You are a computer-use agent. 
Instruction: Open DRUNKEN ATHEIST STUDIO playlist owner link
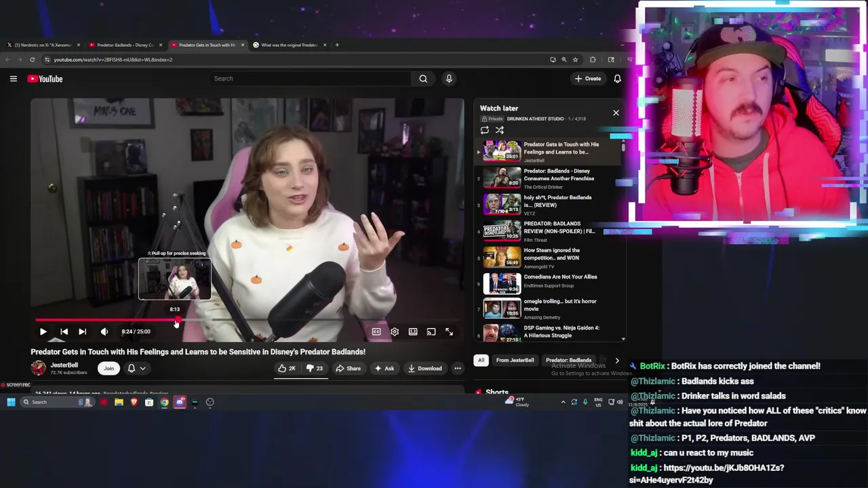(x=535, y=119)
